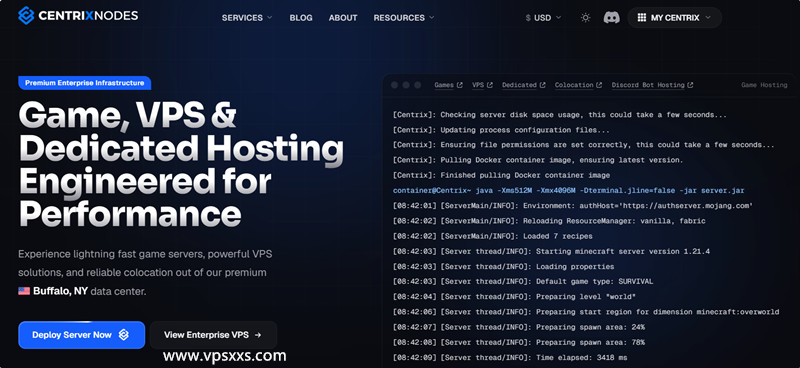Click the 'Loading properties' log line
This screenshot has height=368, width=800.
[504, 266]
